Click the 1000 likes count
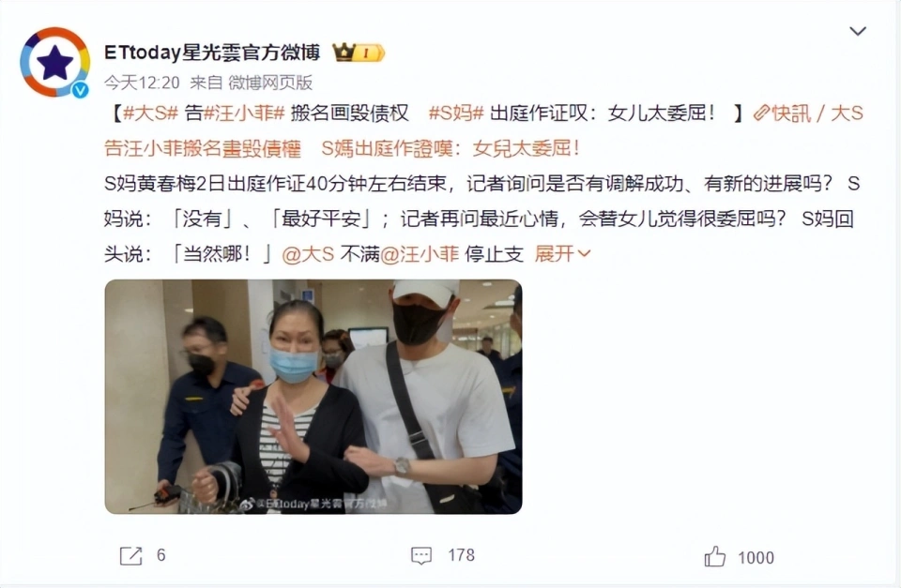Screen dimensions: 901x588 pos(756,558)
